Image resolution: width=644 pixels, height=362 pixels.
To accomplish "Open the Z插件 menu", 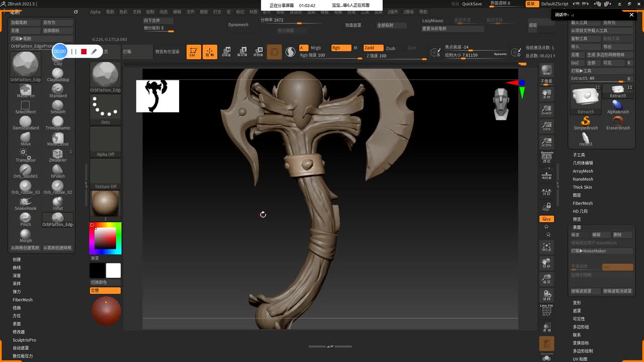I will pos(392,12).
